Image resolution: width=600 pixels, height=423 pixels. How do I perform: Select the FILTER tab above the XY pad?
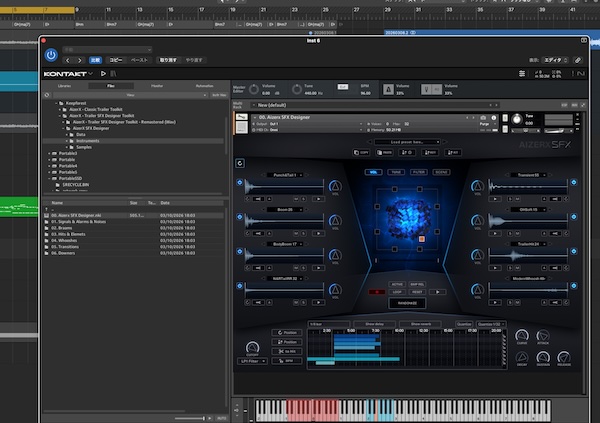[419, 172]
